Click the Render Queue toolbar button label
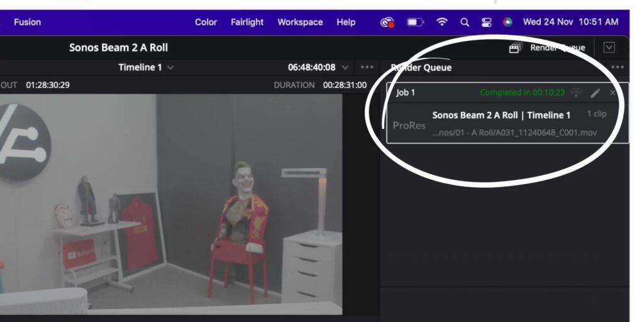 557,48
